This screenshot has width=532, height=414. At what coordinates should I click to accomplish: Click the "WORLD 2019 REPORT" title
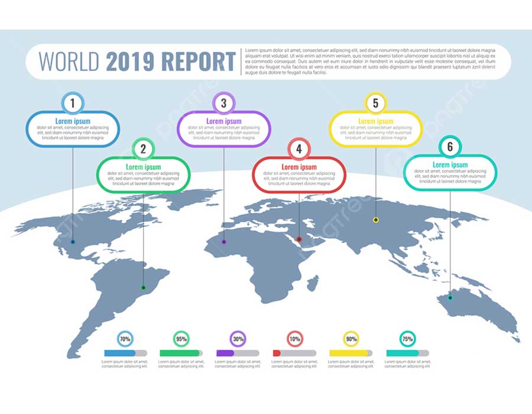tap(137, 62)
